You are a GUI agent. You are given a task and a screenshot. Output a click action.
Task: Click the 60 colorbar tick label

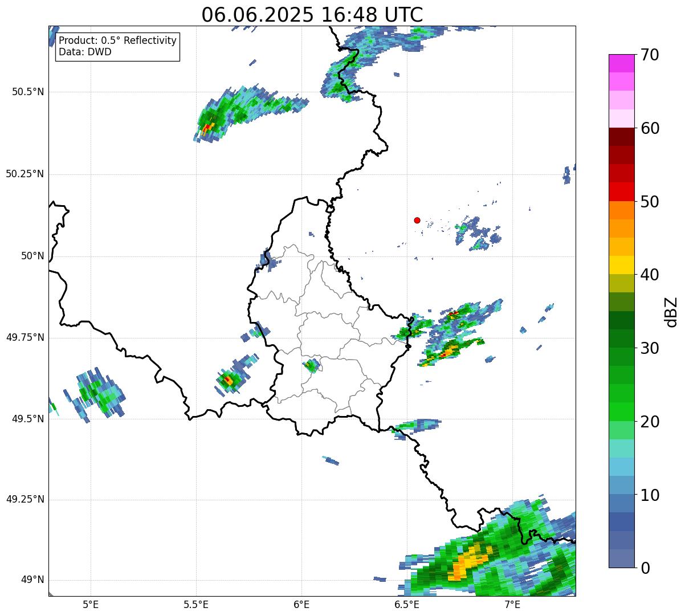tap(650, 128)
